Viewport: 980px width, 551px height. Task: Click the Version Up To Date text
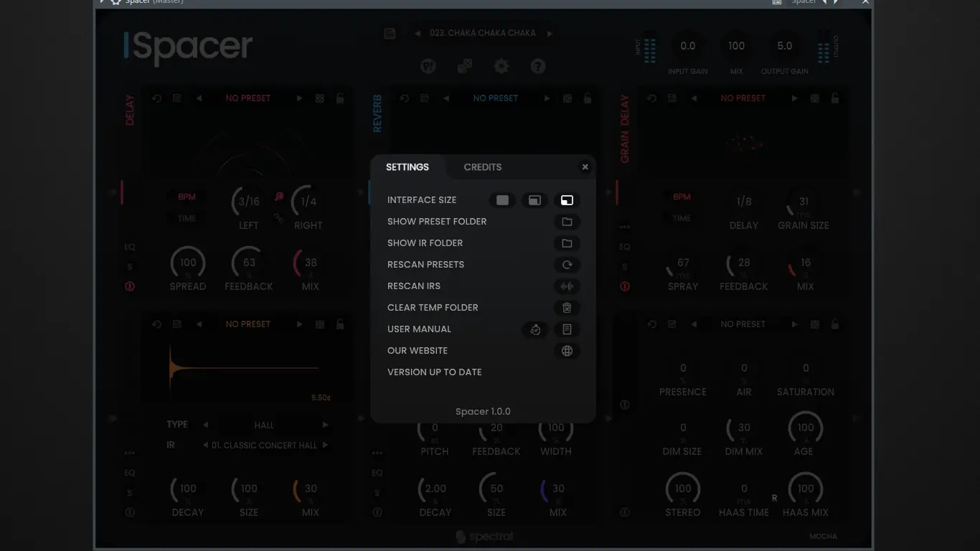click(x=435, y=372)
